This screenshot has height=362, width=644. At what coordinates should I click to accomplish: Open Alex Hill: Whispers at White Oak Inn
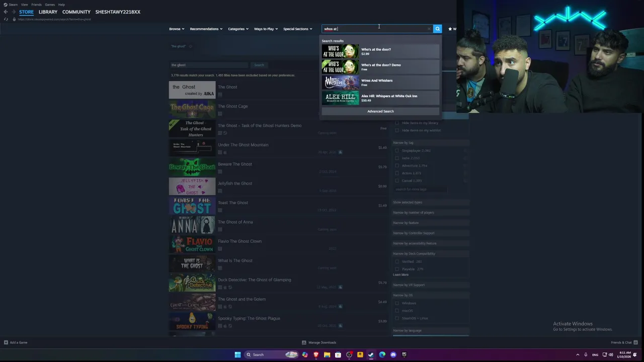tap(380, 98)
